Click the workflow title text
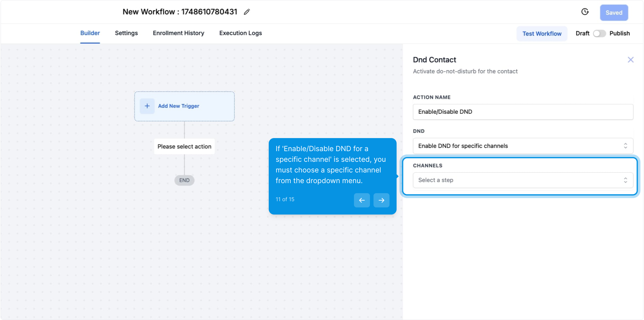Viewport: 644px width, 320px height. (x=180, y=12)
